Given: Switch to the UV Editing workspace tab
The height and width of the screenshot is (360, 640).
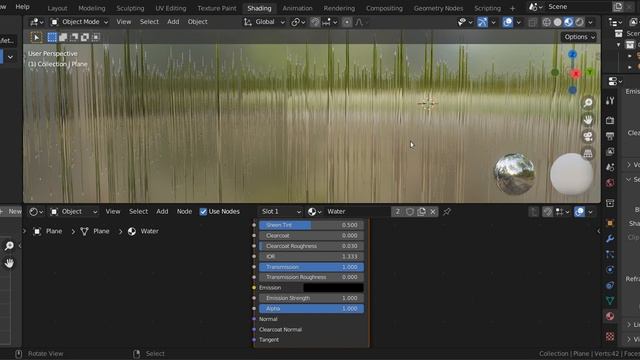Looking at the screenshot, I should pyautogui.click(x=171, y=8).
